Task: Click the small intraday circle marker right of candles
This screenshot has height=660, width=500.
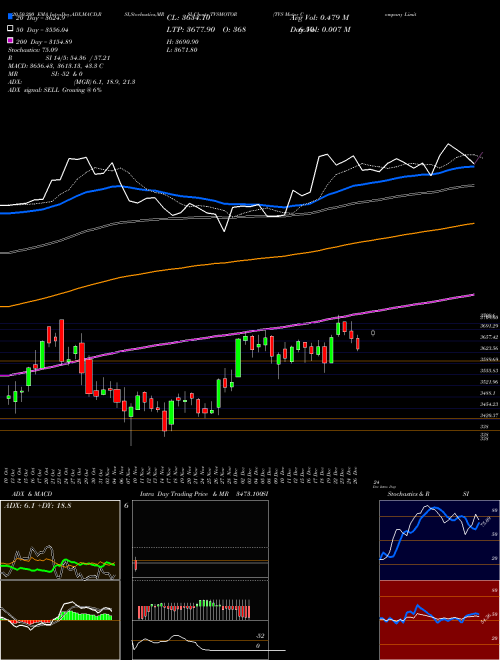Action: tap(373, 333)
